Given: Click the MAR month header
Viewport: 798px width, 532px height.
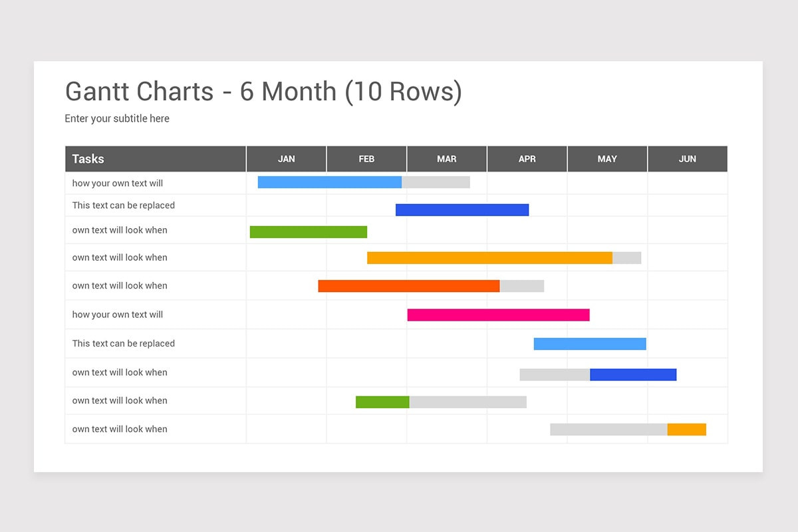Looking at the screenshot, I should pyautogui.click(x=447, y=159).
